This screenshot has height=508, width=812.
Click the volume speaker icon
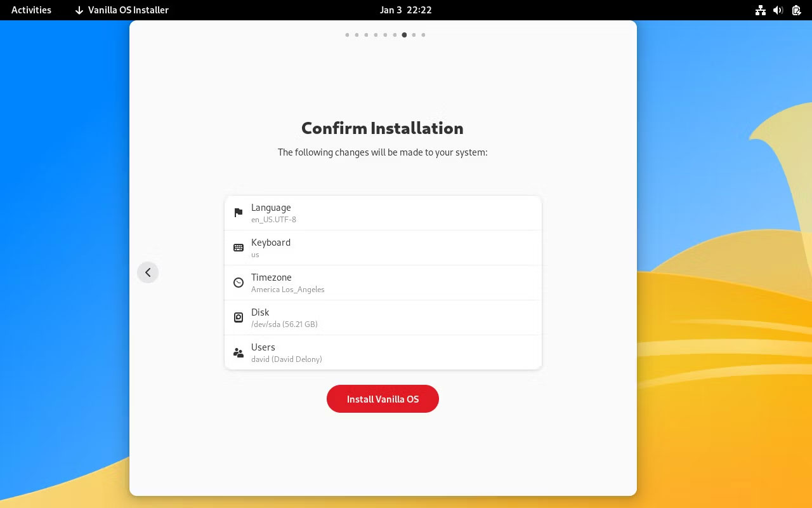(x=778, y=10)
